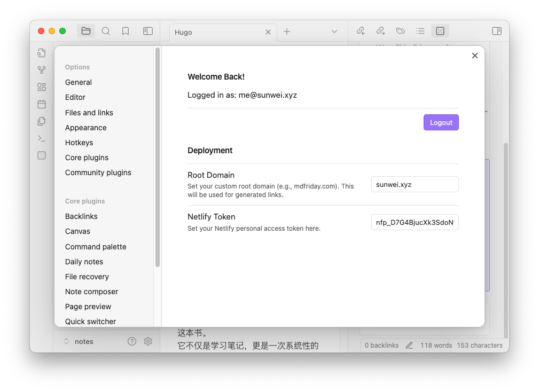Open Backlinks plugin settings
Image resolution: width=539 pixels, height=392 pixels.
pos(82,216)
